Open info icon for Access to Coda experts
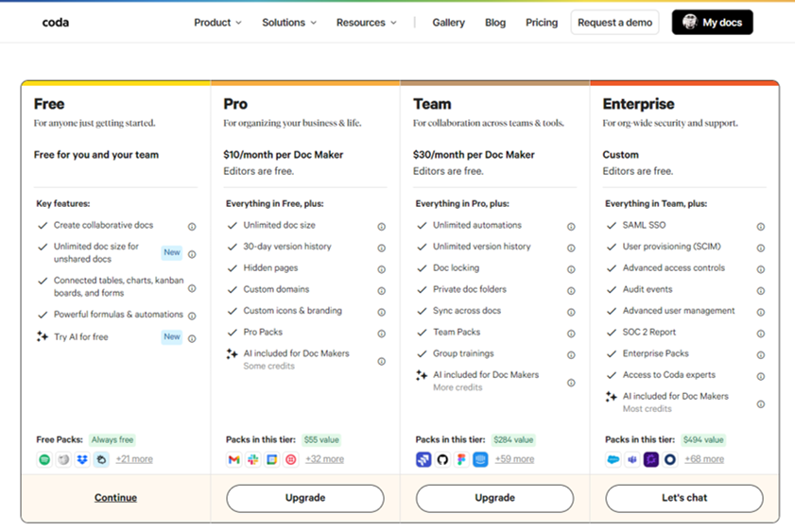Viewport: 795px width, 532px height. pos(761,376)
